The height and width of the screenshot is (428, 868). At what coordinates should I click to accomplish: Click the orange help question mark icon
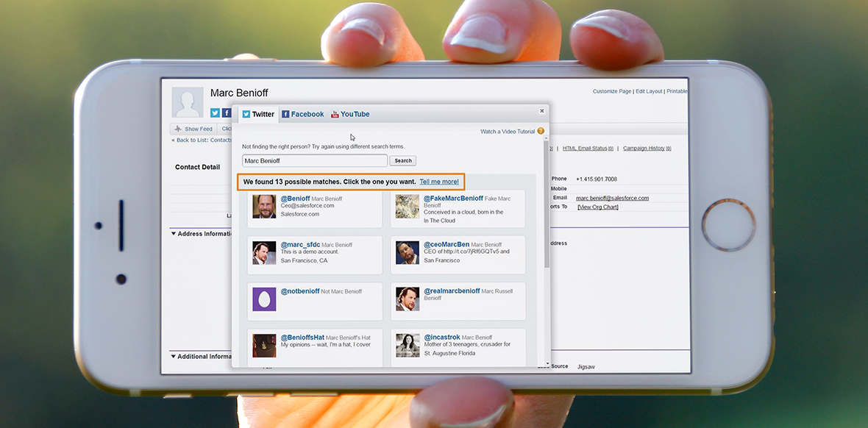coord(541,131)
